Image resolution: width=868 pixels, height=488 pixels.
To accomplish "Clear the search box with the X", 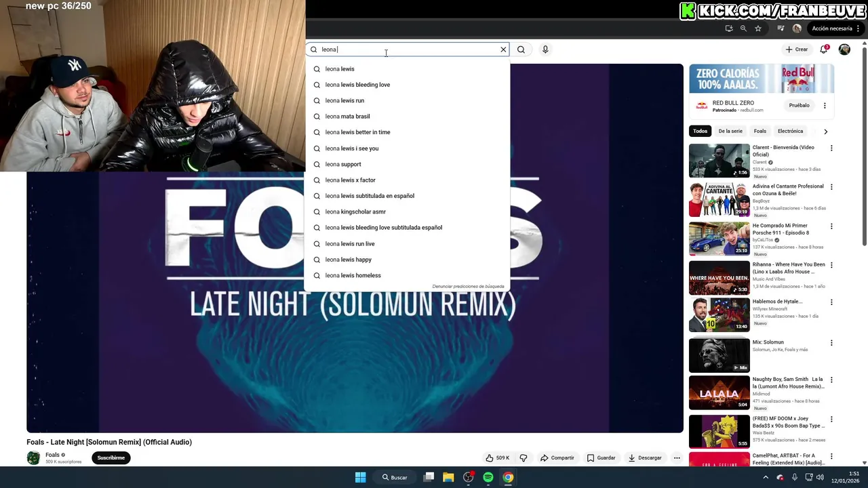I will pyautogui.click(x=503, y=49).
